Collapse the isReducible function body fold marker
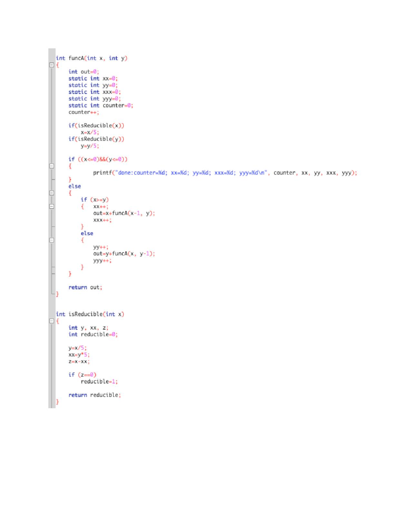Viewport: 411px width, 532px height. coord(51,321)
